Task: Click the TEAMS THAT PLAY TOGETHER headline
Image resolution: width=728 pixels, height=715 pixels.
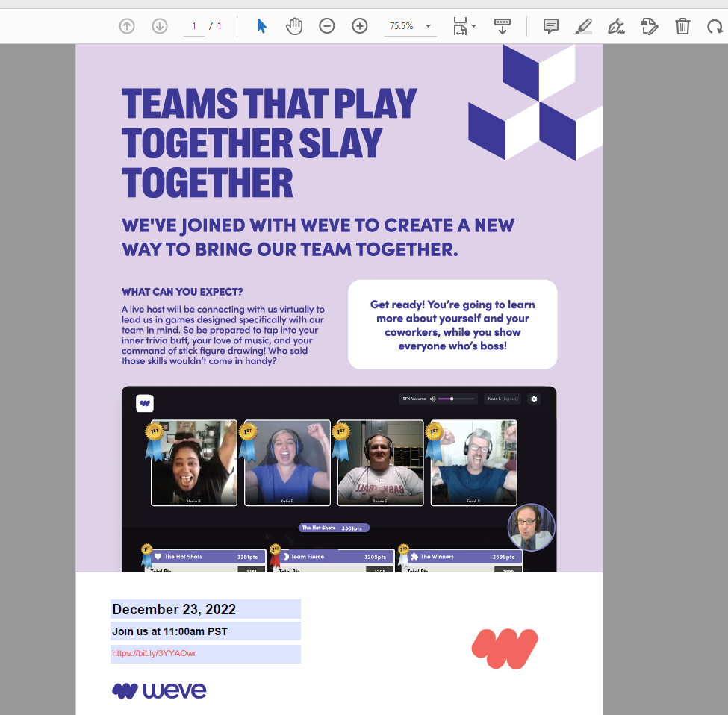Action: click(x=270, y=143)
